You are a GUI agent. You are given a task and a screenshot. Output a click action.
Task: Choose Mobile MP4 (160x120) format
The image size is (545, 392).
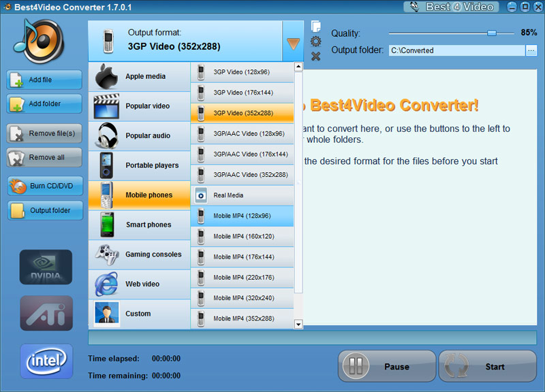[243, 236]
